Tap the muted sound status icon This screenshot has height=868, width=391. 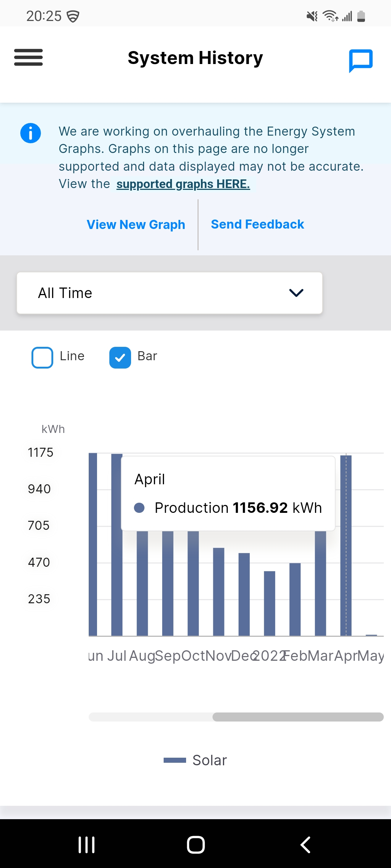[x=312, y=16]
